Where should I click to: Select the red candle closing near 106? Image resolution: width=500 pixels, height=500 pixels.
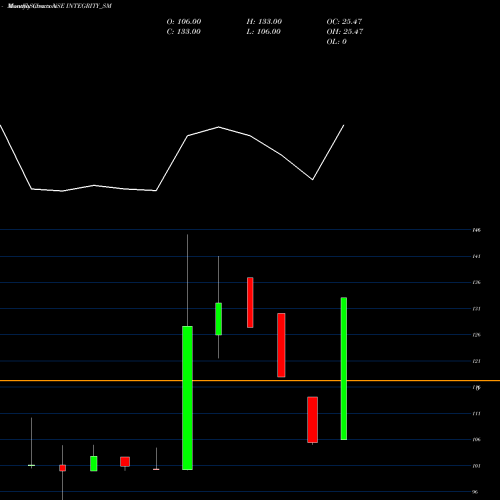(x=312, y=420)
